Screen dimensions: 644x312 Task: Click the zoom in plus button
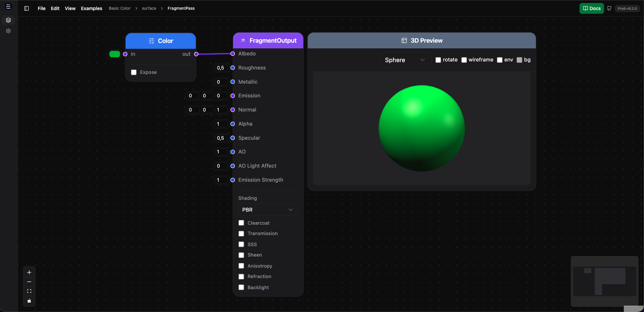(x=29, y=272)
